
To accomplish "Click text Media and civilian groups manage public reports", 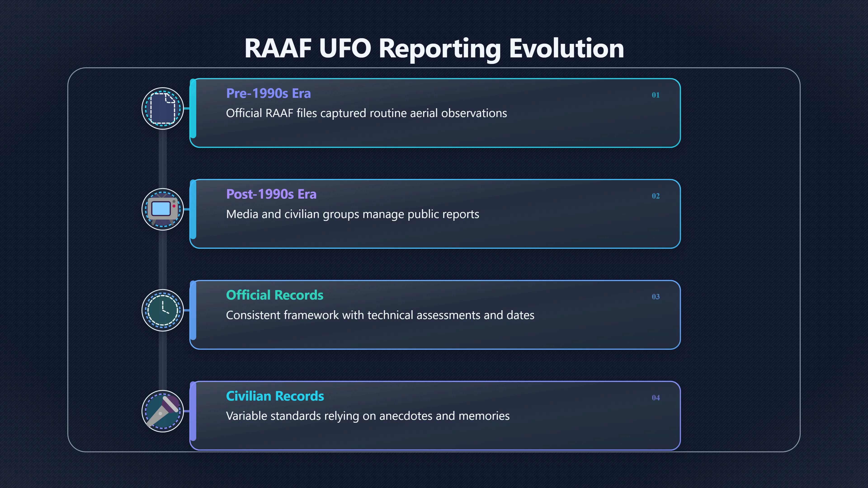I will click(352, 214).
